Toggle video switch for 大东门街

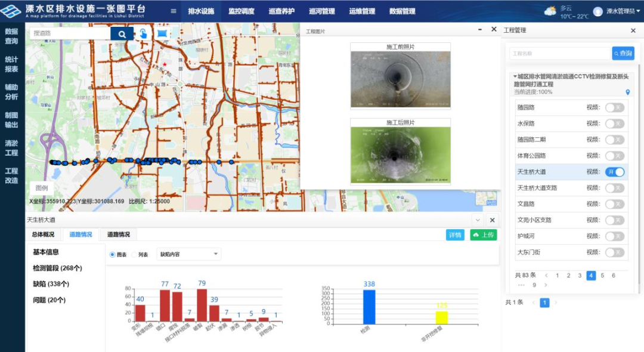click(x=615, y=252)
